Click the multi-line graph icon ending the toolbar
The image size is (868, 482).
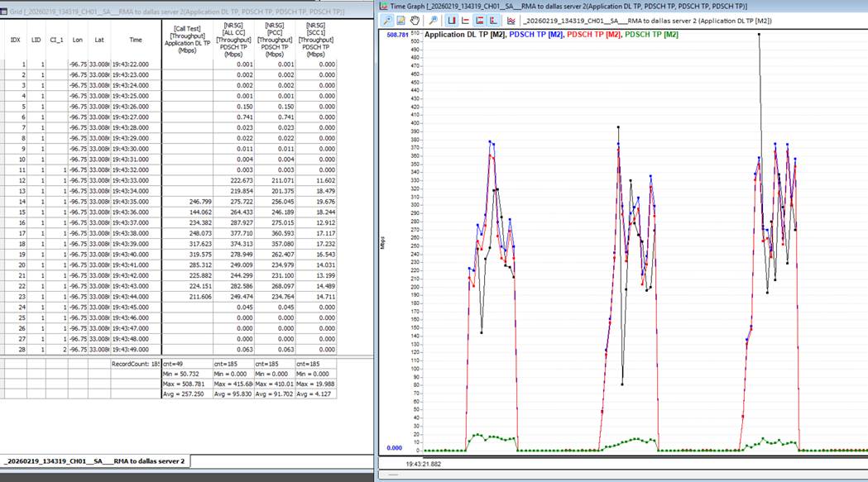[511, 20]
